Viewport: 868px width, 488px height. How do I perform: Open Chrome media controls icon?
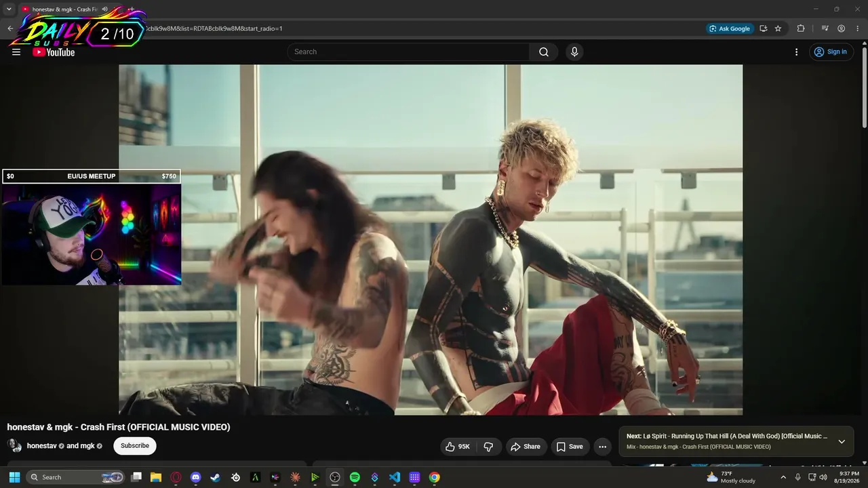pyautogui.click(x=825, y=28)
